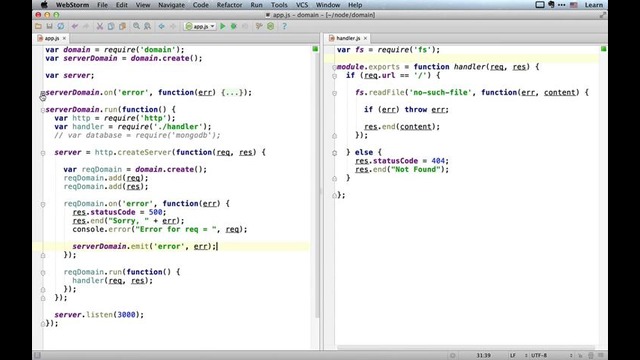Collapse the reqDomain.run function block
The image size is (640, 360).
coord(43,272)
